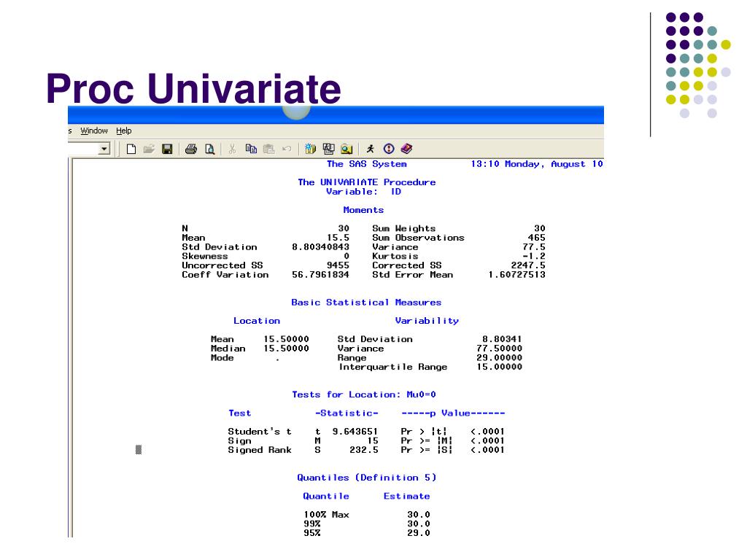This screenshot has width=747, height=560.
Task: Click Signed Rank statistic 232.5
Action: tap(364, 450)
